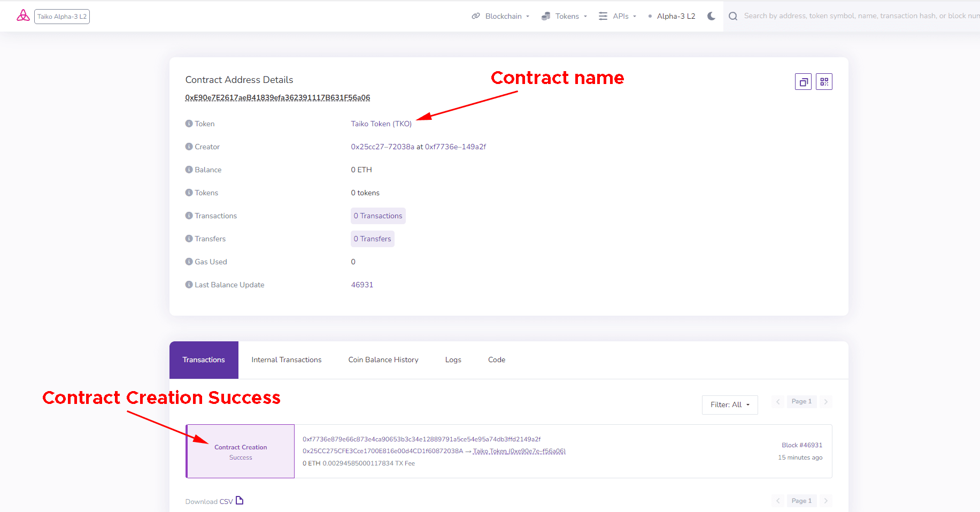Click info icon next to Token
This screenshot has width=980, height=512.
(189, 124)
